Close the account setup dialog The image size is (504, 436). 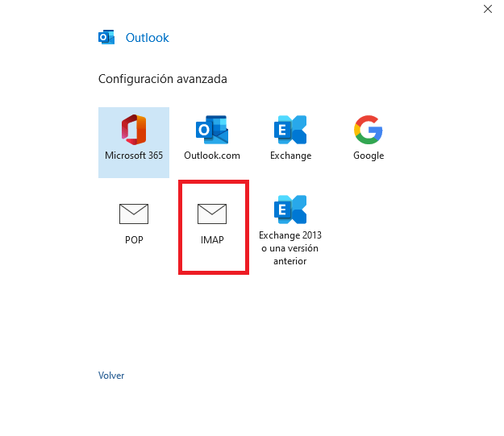488,9
